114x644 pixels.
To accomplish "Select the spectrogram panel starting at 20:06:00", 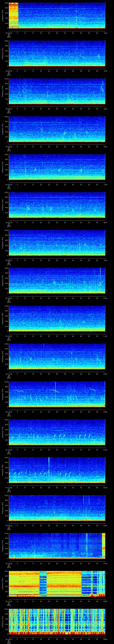I will point(57,167).
